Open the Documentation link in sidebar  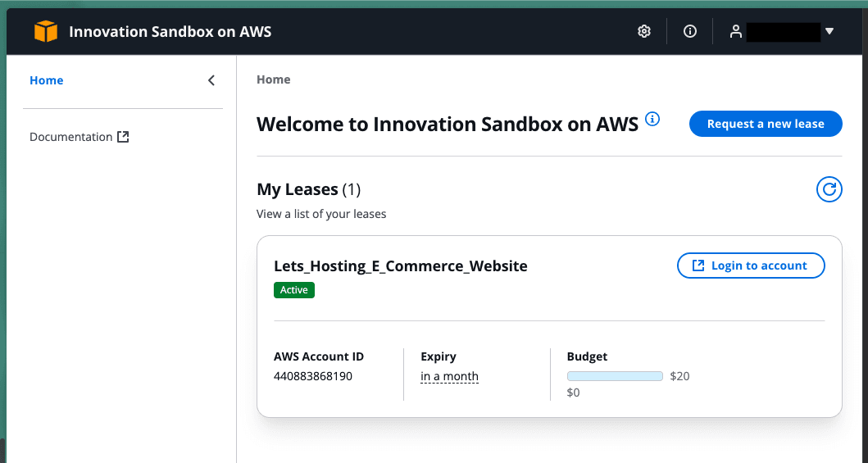click(71, 137)
